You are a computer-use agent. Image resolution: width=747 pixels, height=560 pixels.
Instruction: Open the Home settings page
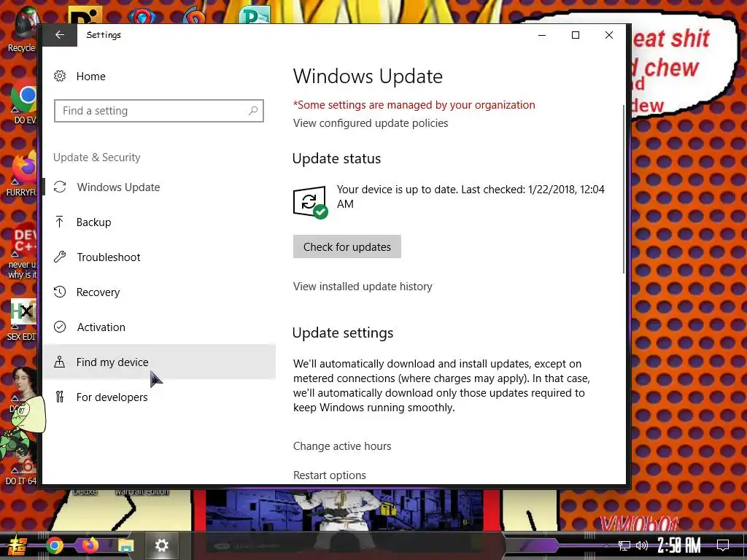[91, 76]
